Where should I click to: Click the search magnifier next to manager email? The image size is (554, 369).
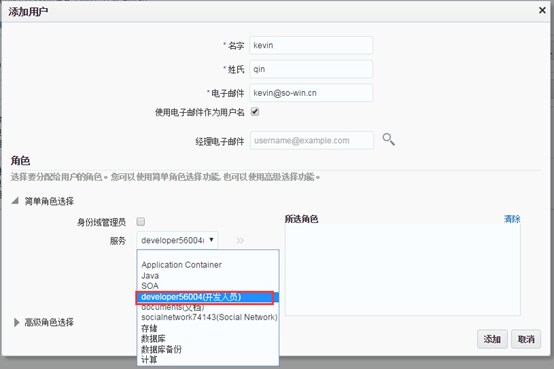388,139
